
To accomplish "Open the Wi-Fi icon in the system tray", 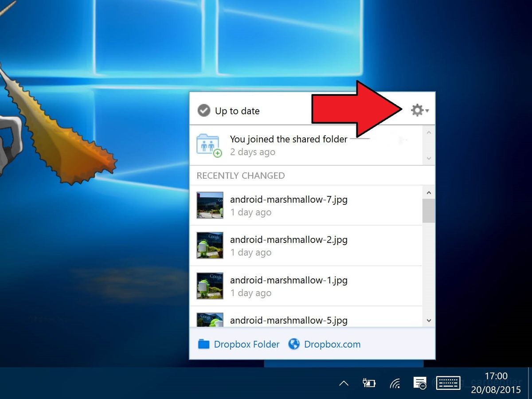I will (395, 383).
